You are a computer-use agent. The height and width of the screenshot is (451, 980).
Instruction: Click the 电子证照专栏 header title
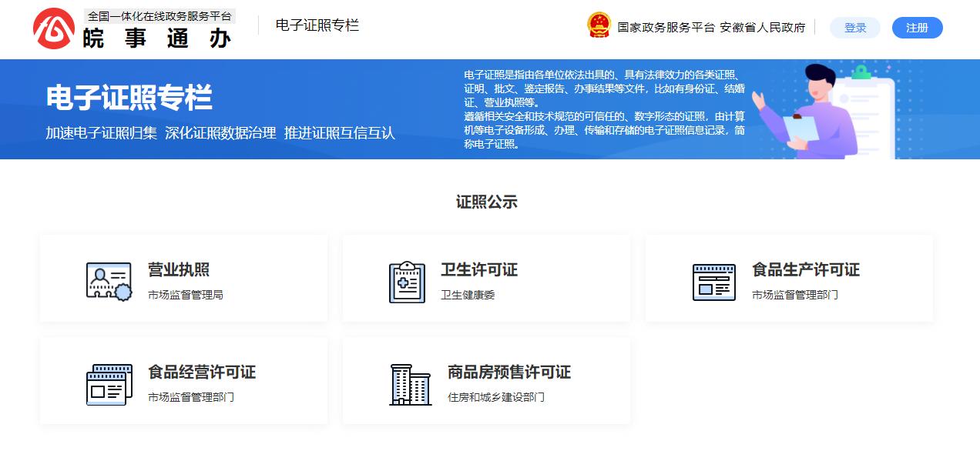pyautogui.click(x=317, y=25)
